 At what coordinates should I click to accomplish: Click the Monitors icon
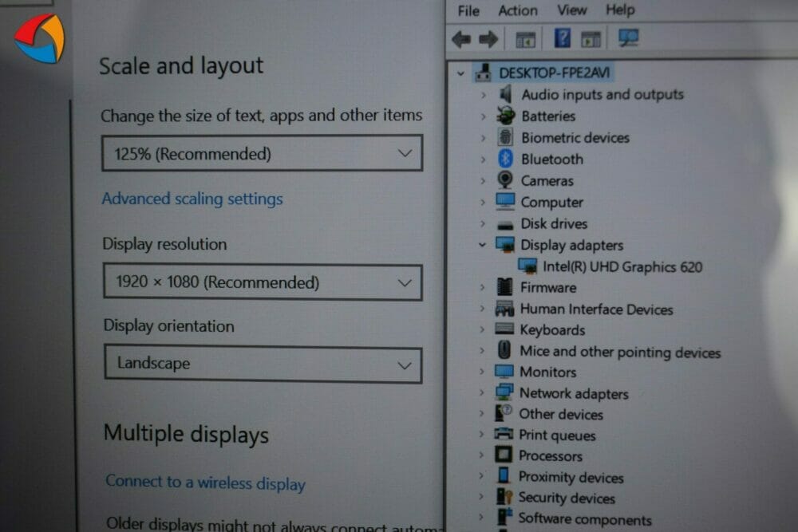click(504, 372)
